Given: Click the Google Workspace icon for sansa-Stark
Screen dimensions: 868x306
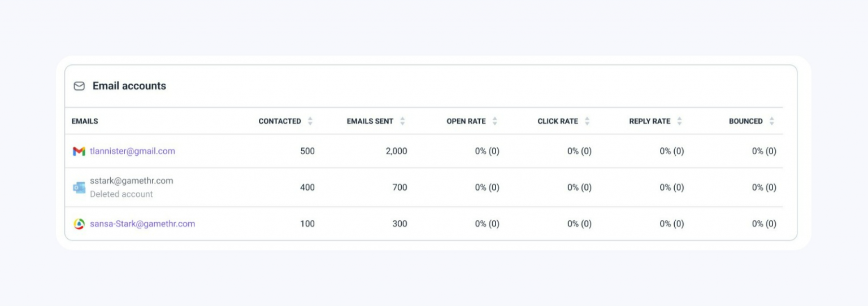Looking at the screenshot, I should pos(79,224).
